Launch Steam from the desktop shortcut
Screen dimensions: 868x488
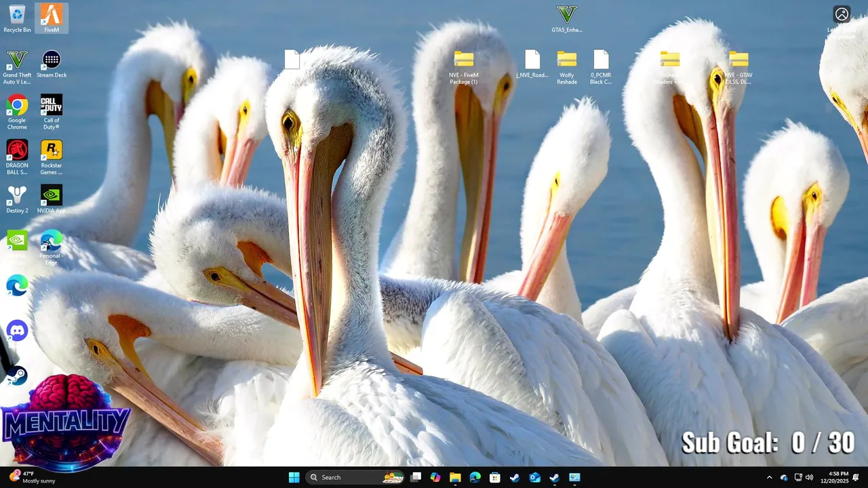click(17, 375)
